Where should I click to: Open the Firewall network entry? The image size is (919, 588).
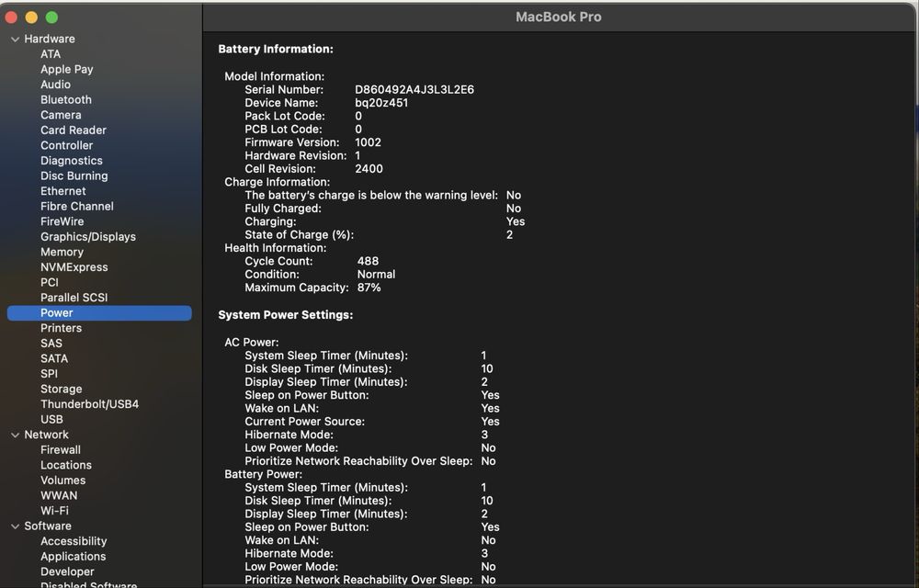(61, 450)
